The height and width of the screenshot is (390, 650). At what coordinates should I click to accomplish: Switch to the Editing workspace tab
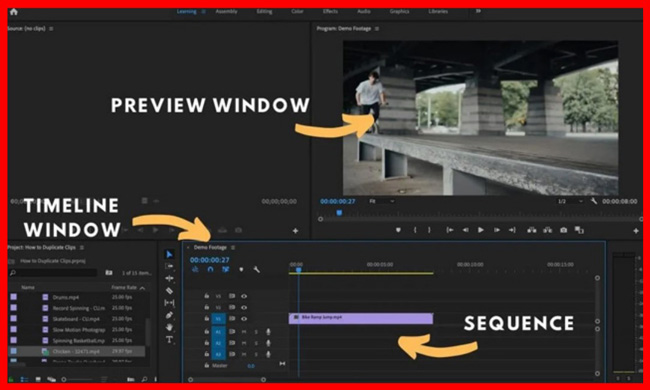point(264,12)
